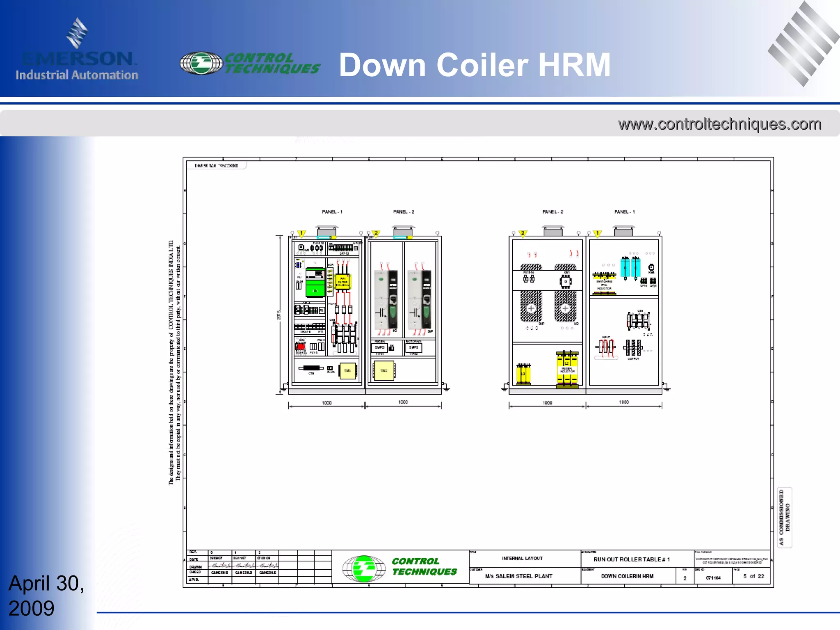
Task: Click the 'CHKED' row label in revision table
Action: pyautogui.click(x=195, y=572)
